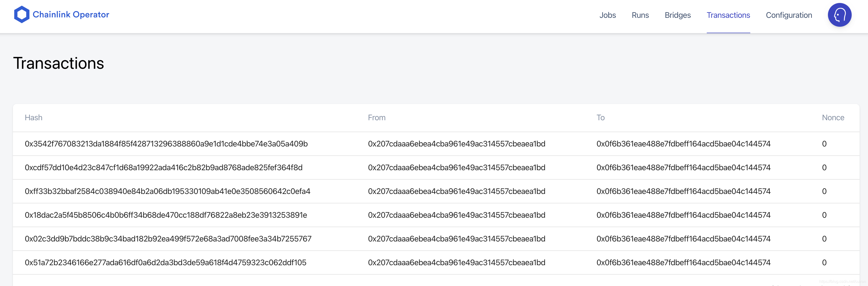Open transaction hash starting with 0x3542f767
Image resolution: width=868 pixels, height=286 pixels.
(x=166, y=144)
